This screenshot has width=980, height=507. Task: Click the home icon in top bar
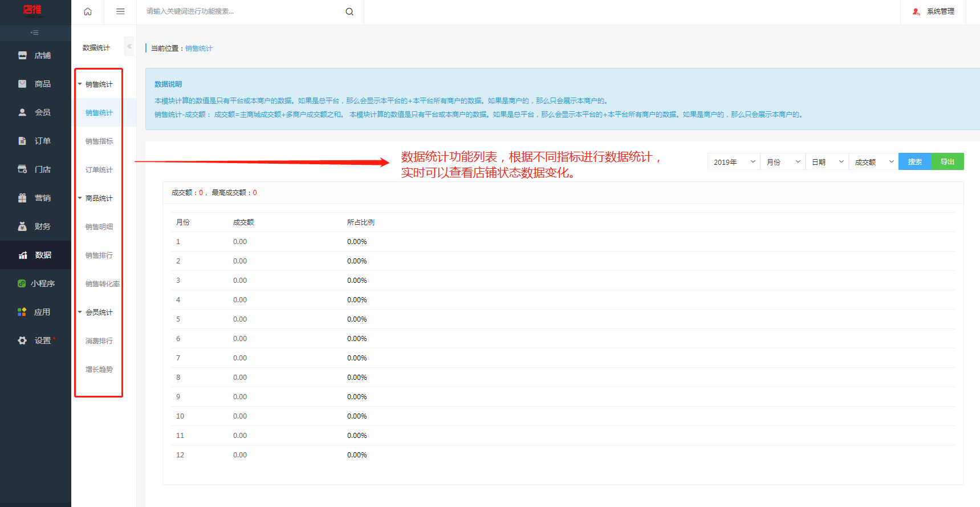click(x=88, y=11)
